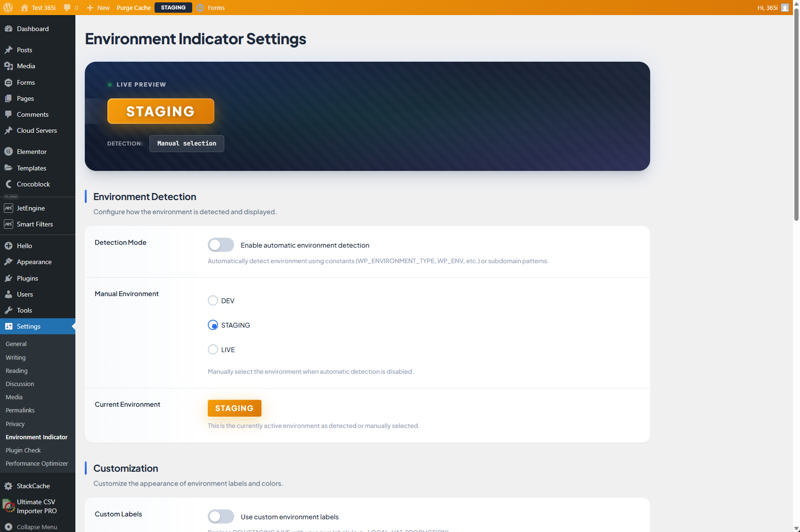800x532 pixels.
Task: Select the Posts icon in the sidebar
Action: click(x=9, y=50)
